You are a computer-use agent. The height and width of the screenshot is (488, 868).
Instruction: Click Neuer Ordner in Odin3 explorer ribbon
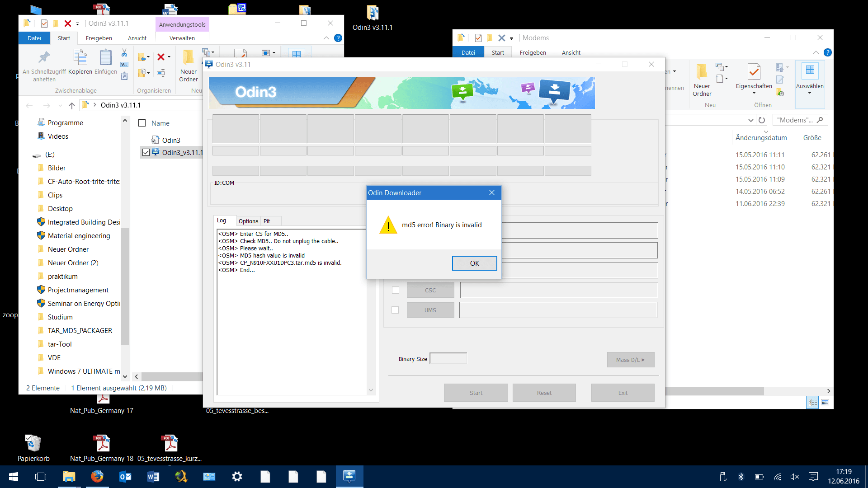click(189, 66)
